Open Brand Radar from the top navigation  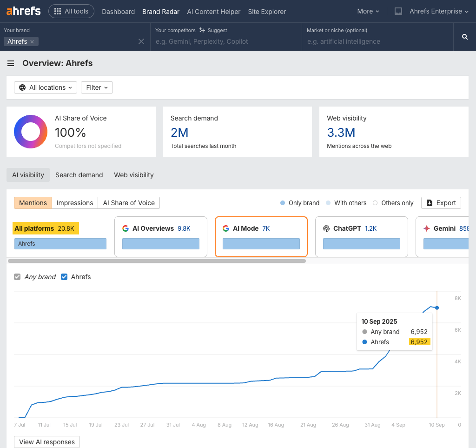[160, 11]
